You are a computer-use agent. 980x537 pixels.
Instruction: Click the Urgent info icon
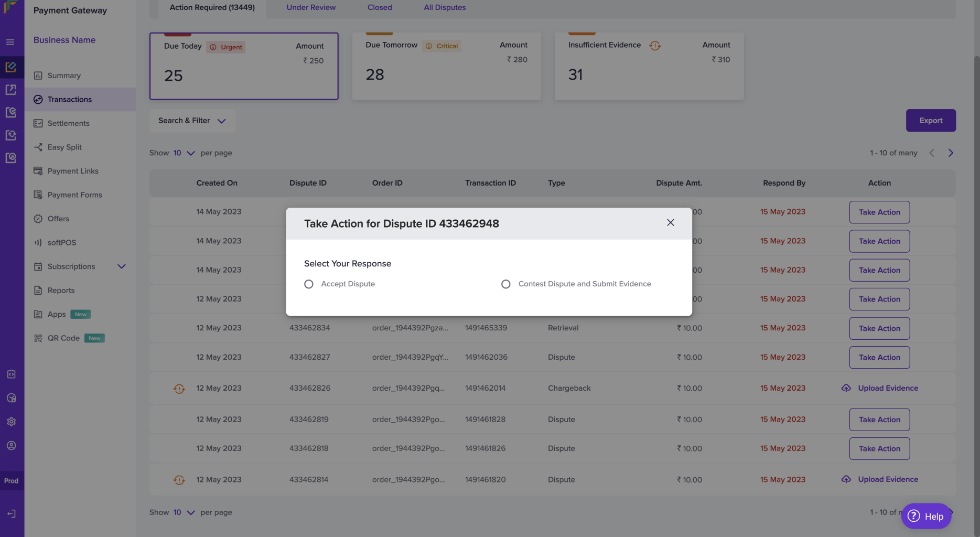[213, 47]
